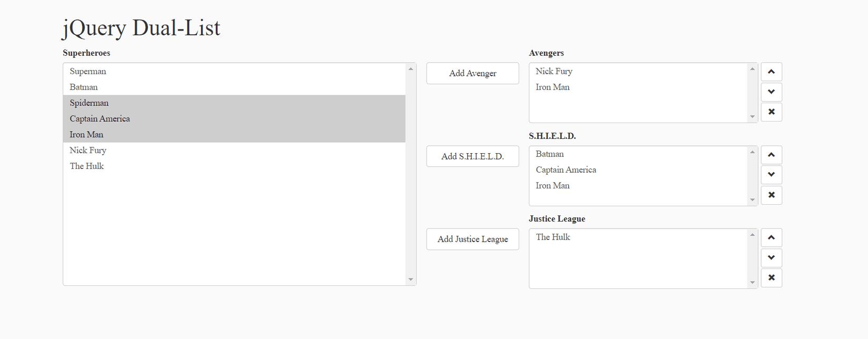Click S.H.I.E.L.D. list move down arrow
This screenshot has height=339, width=868.
(x=771, y=175)
